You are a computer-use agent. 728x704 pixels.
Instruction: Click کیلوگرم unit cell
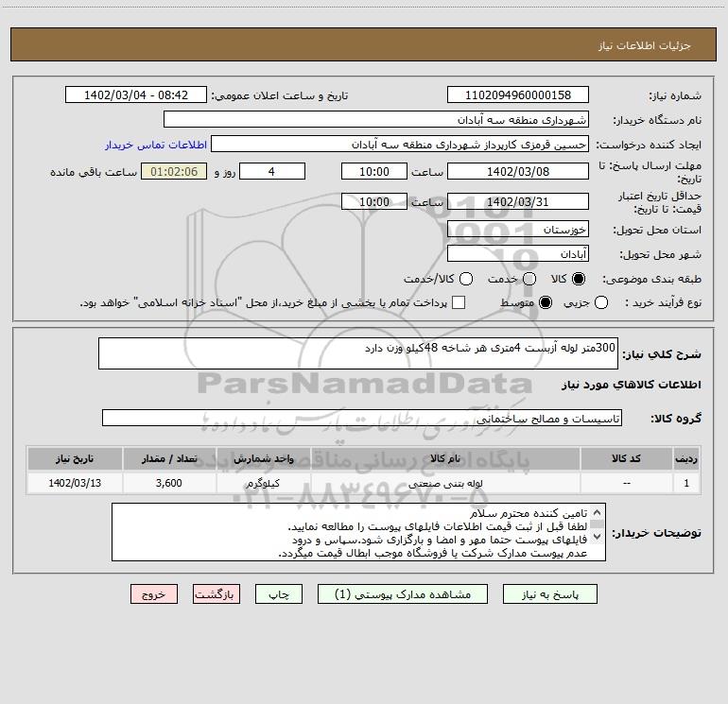point(263,483)
